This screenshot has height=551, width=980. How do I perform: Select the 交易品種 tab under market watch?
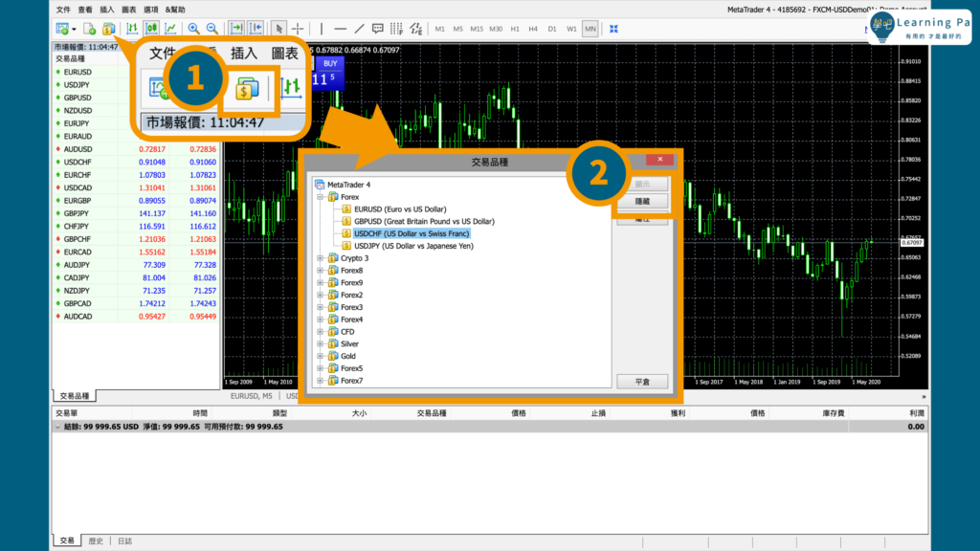coord(75,396)
